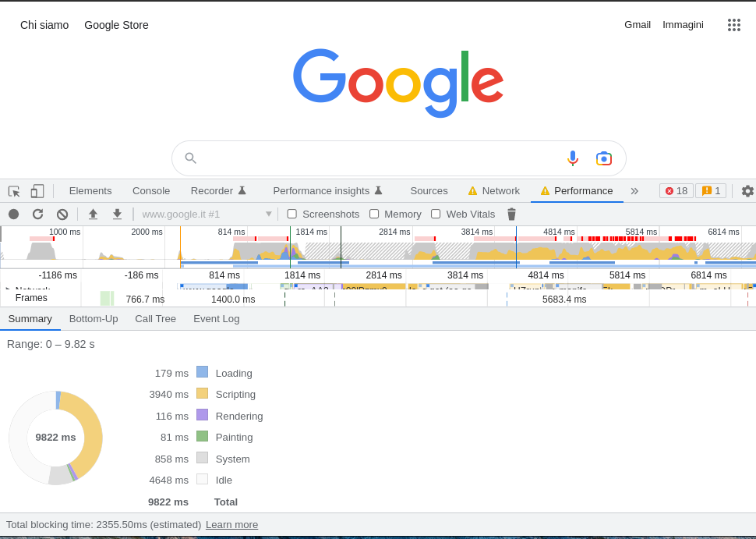This screenshot has height=539, width=756.
Task: Open the 1 issue counter
Action: [711, 191]
